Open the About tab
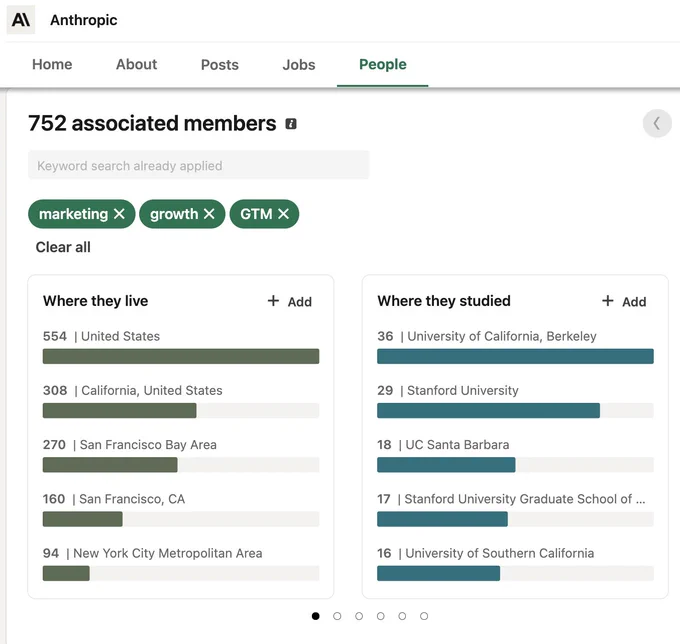 click(x=136, y=64)
